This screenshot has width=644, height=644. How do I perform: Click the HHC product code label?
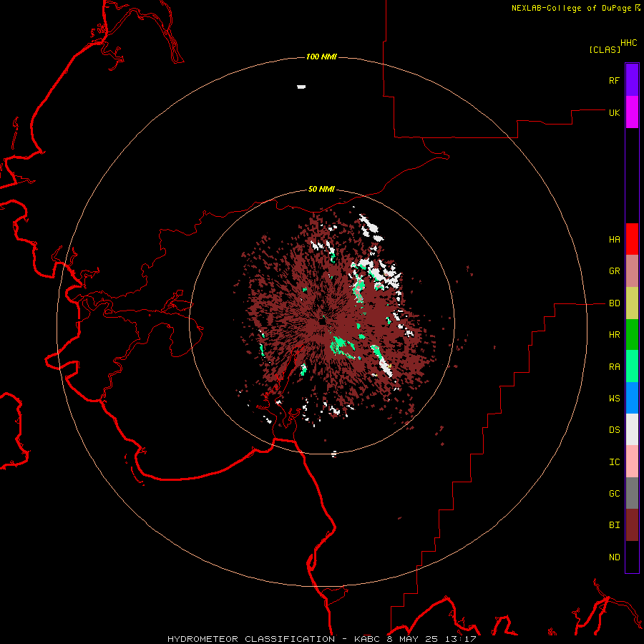pyautogui.click(x=628, y=43)
